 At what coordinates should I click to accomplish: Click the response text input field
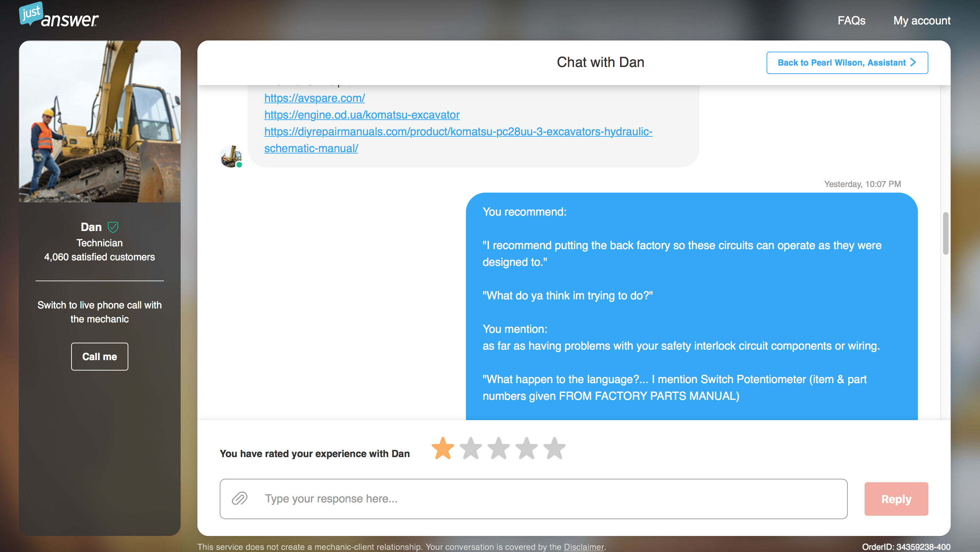click(495, 499)
